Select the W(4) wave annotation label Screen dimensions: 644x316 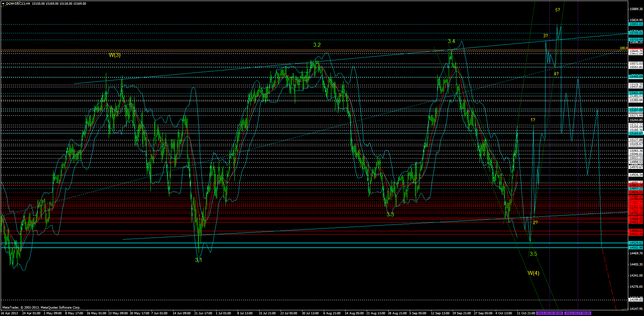pyautogui.click(x=534, y=274)
